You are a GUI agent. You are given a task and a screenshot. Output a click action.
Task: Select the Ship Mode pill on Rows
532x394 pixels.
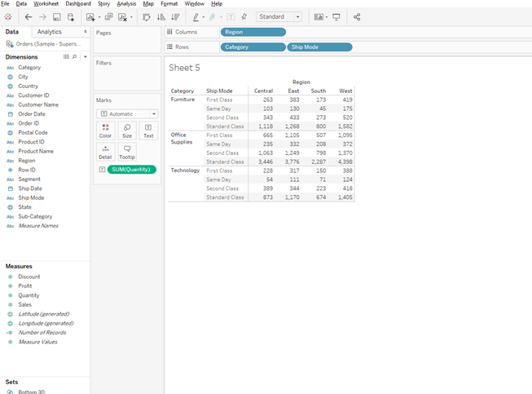tap(319, 47)
